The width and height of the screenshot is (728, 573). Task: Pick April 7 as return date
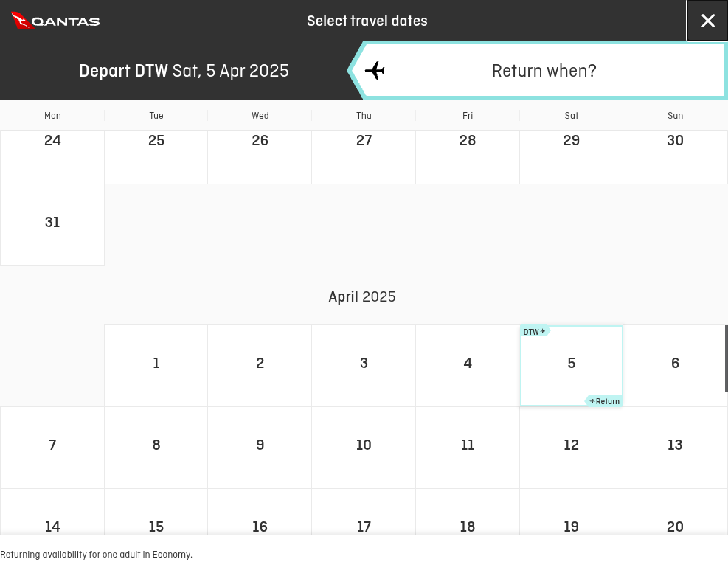52,448
